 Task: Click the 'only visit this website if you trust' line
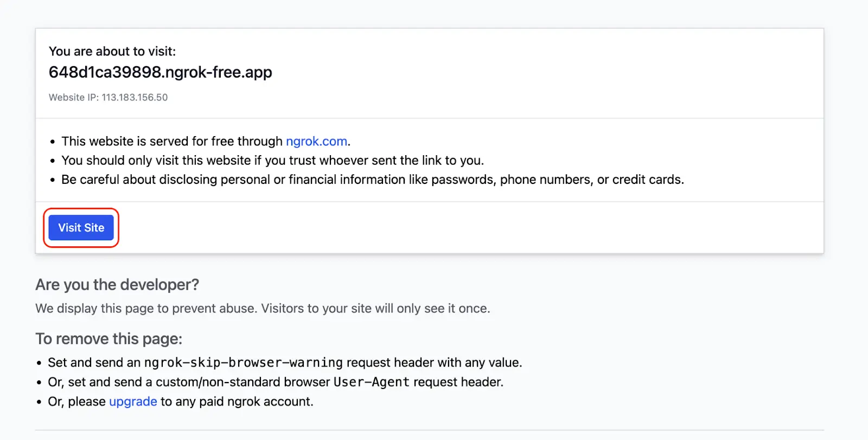tap(272, 161)
